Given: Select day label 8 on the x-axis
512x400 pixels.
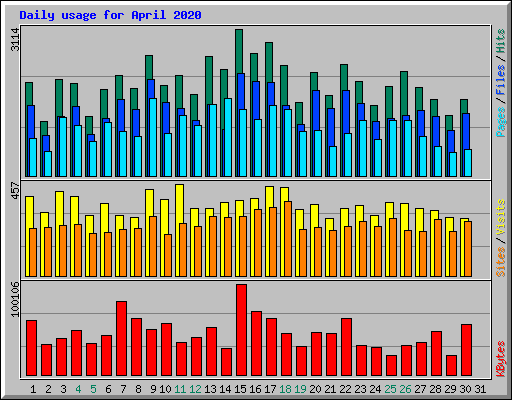Looking at the screenshot, I should coord(138,389).
